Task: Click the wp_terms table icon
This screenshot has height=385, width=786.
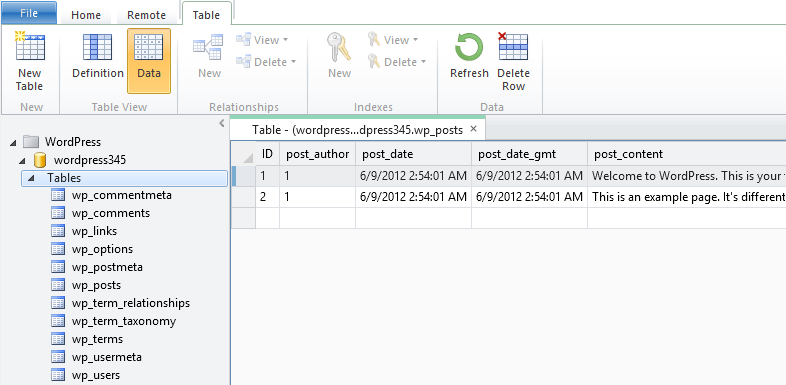Action: tap(58, 339)
